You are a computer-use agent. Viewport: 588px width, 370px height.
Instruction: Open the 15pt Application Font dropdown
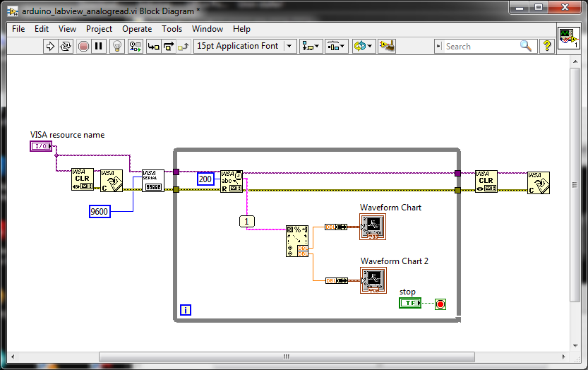[245, 46]
